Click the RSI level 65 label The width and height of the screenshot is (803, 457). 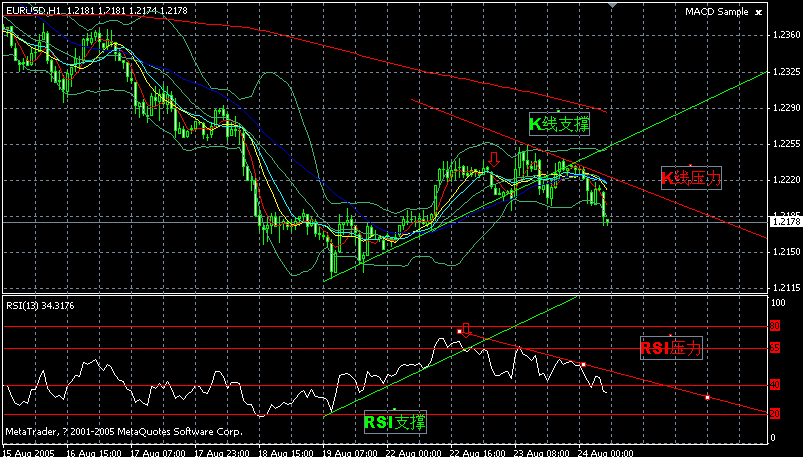tap(775, 348)
